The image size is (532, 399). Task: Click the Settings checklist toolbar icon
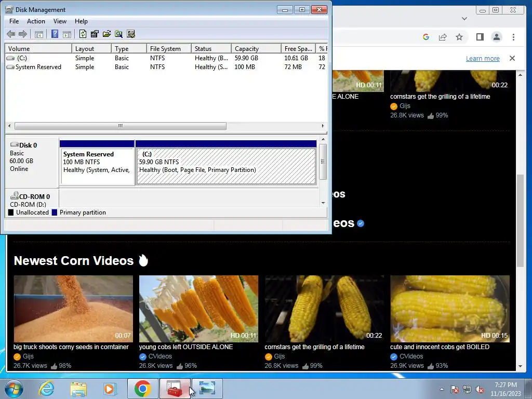(x=130, y=34)
